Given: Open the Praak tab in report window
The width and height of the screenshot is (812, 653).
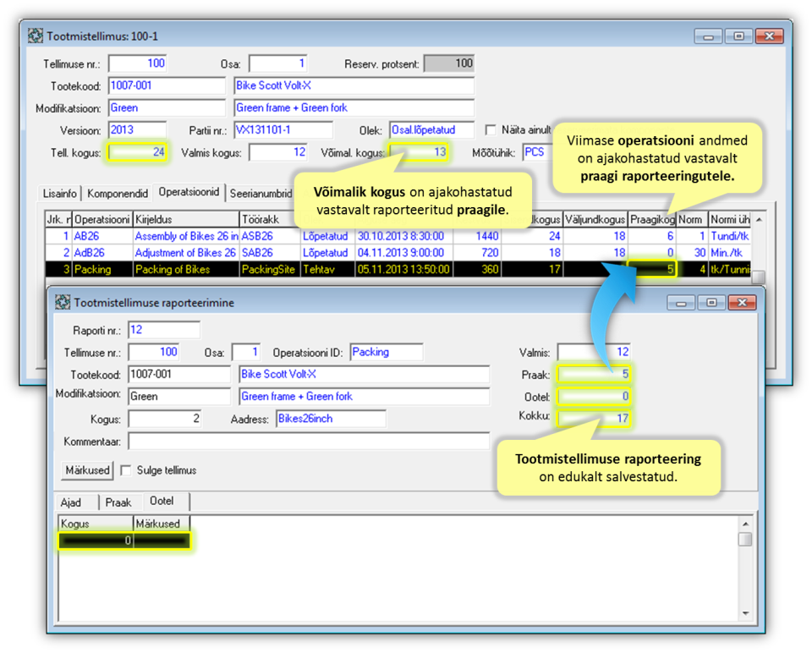Looking at the screenshot, I should coord(118,502).
